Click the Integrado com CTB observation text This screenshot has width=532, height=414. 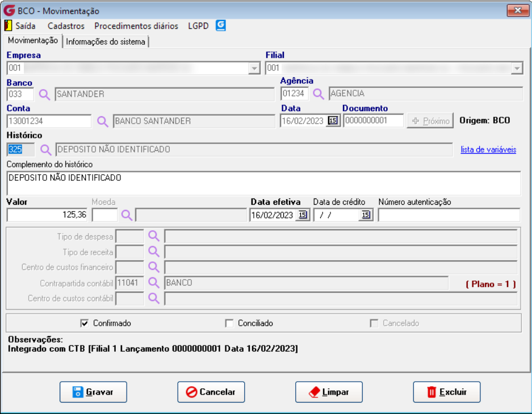click(153, 349)
